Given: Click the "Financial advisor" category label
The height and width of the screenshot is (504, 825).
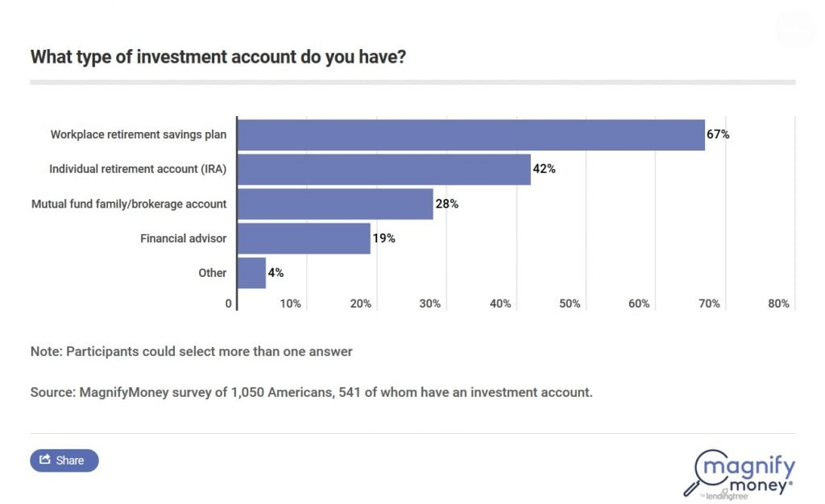Looking at the screenshot, I should 184,238.
